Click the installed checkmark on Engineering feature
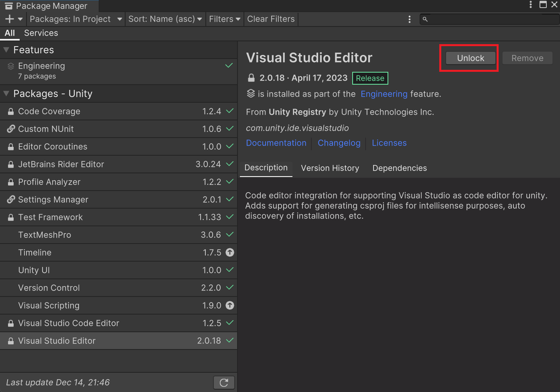 click(x=229, y=65)
